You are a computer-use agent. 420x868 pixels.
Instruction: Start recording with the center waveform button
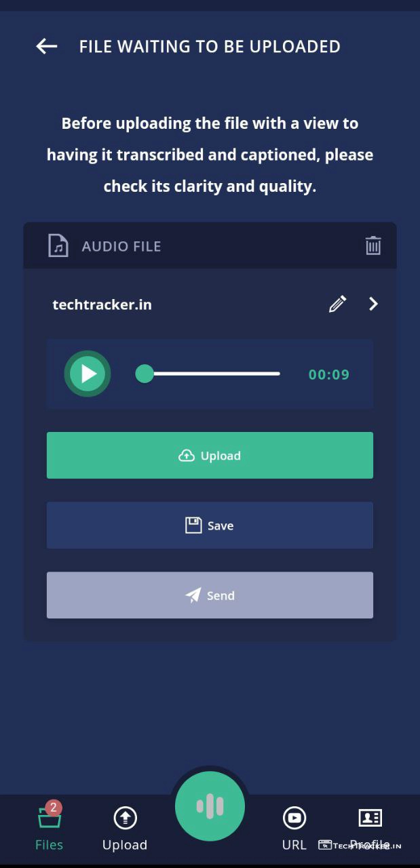coord(210,806)
